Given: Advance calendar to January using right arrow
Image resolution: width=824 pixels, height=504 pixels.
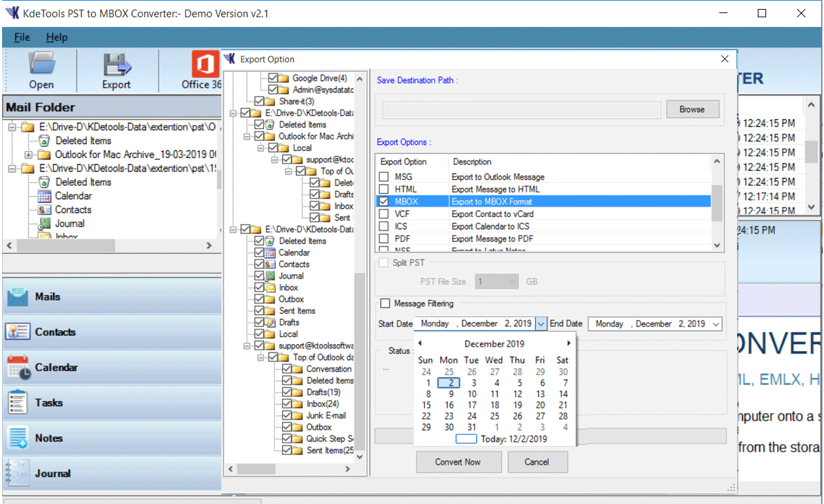Looking at the screenshot, I should click(570, 343).
